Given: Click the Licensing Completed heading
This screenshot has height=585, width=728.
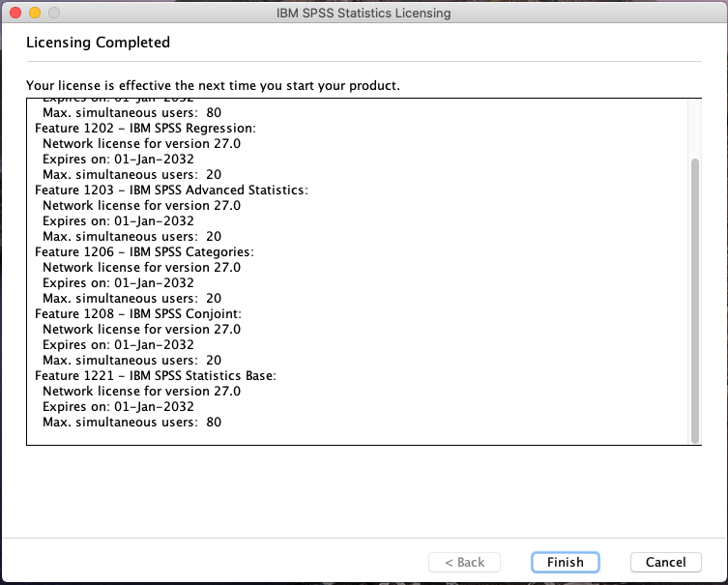Looking at the screenshot, I should 98,43.
